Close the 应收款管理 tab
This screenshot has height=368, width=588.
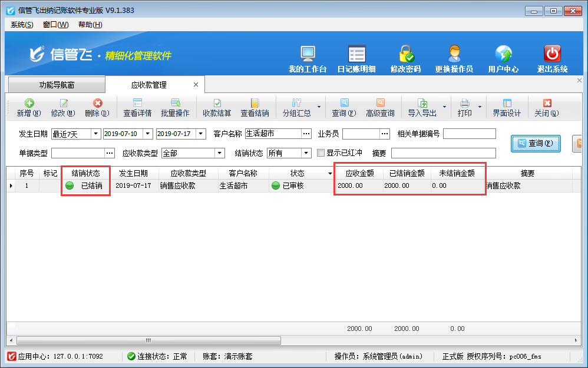coord(196,85)
